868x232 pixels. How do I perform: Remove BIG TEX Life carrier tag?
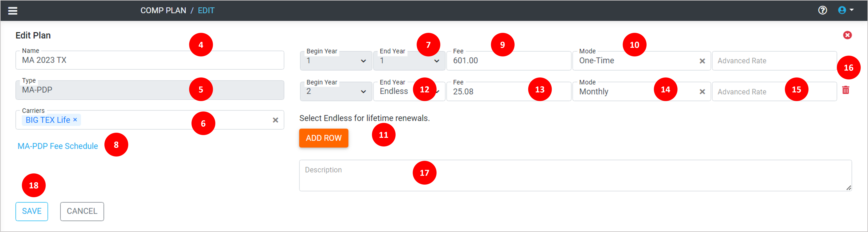[75, 120]
